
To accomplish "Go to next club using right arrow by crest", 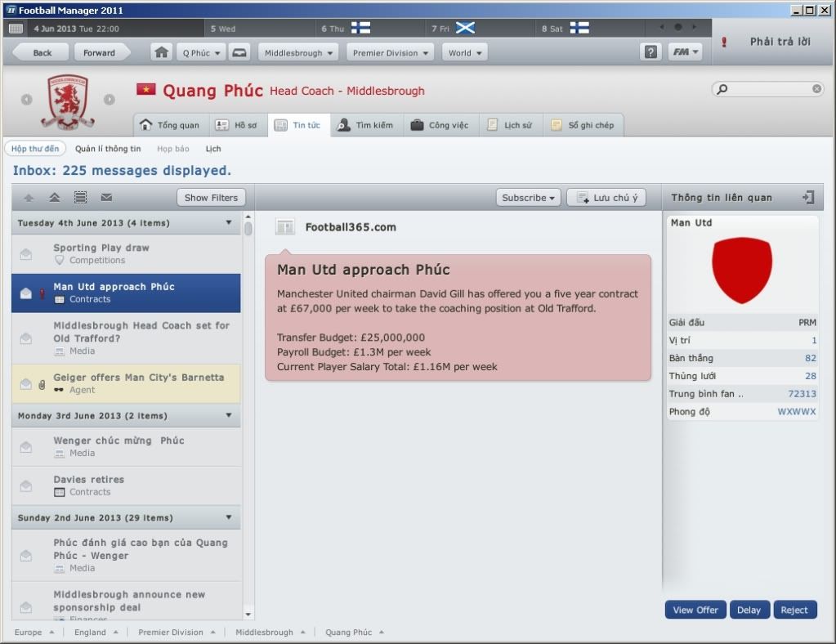I will point(110,99).
